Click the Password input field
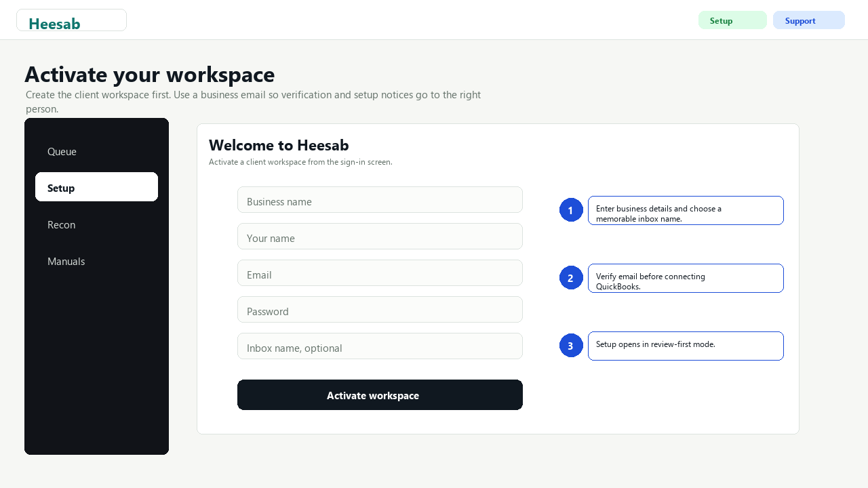The image size is (868, 488). pyautogui.click(x=380, y=310)
